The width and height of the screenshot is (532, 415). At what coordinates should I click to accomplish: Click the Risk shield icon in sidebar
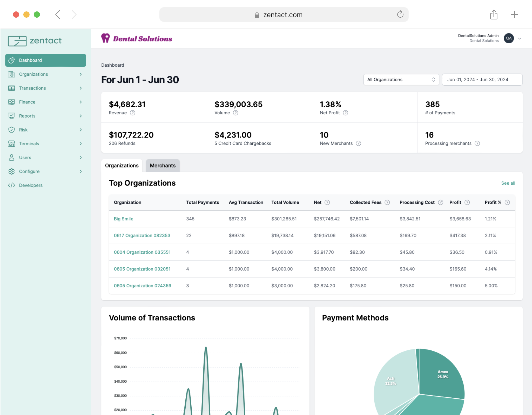[11, 130]
